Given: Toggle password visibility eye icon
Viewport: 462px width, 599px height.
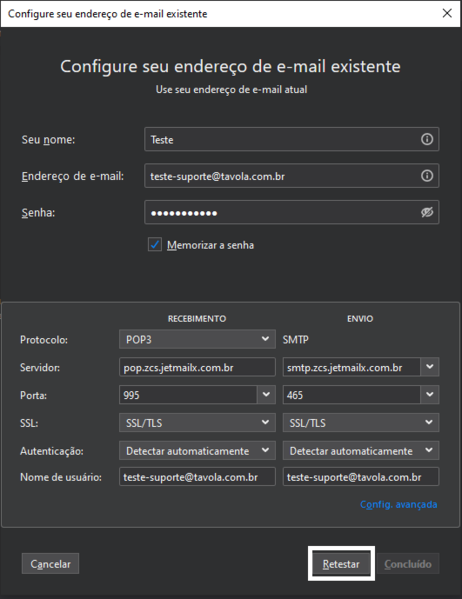Looking at the screenshot, I should pyautogui.click(x=427, y=212).
